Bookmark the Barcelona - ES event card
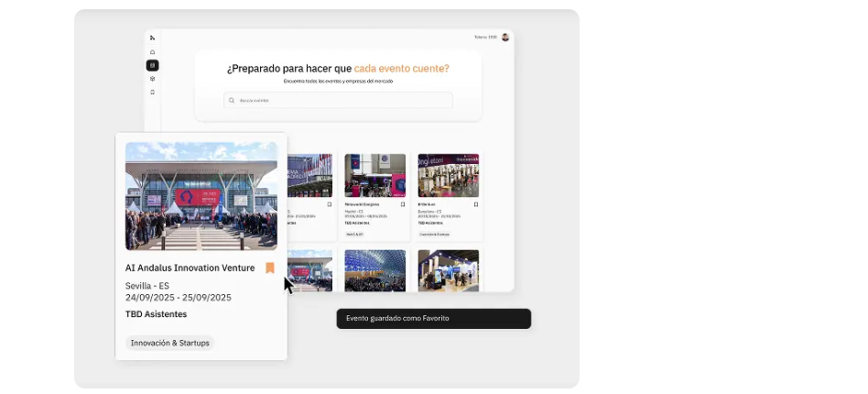The image size is (868, 394). tap(476, 204)
